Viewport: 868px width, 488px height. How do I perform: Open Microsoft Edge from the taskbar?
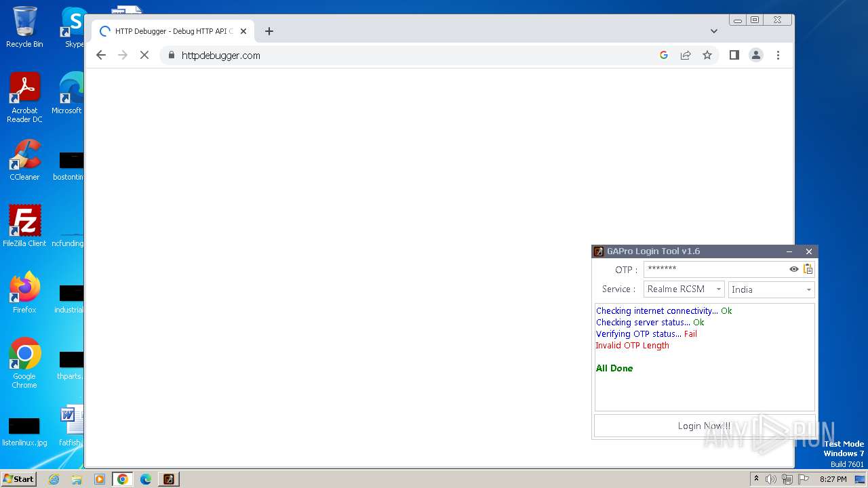[145, 479]
